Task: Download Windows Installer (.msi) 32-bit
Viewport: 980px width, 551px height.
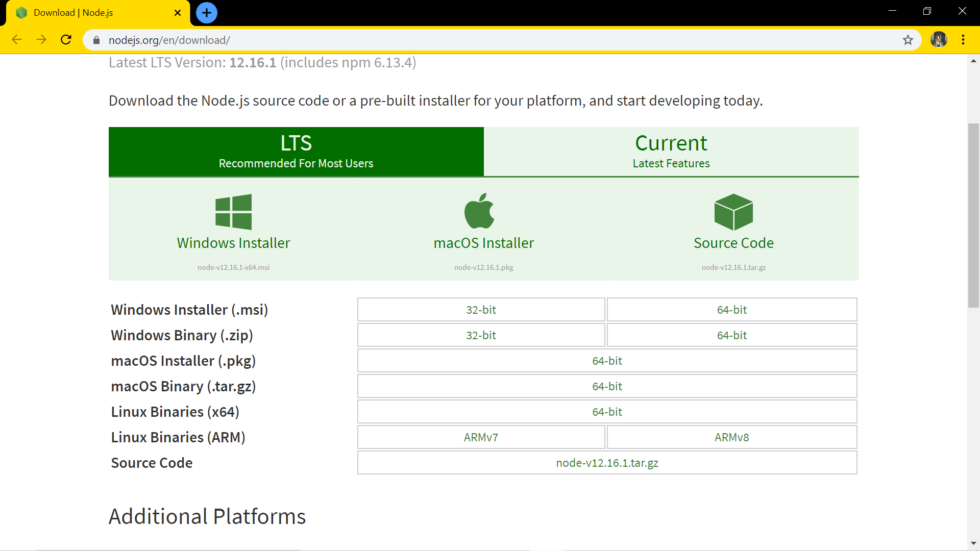Action: 481,310
